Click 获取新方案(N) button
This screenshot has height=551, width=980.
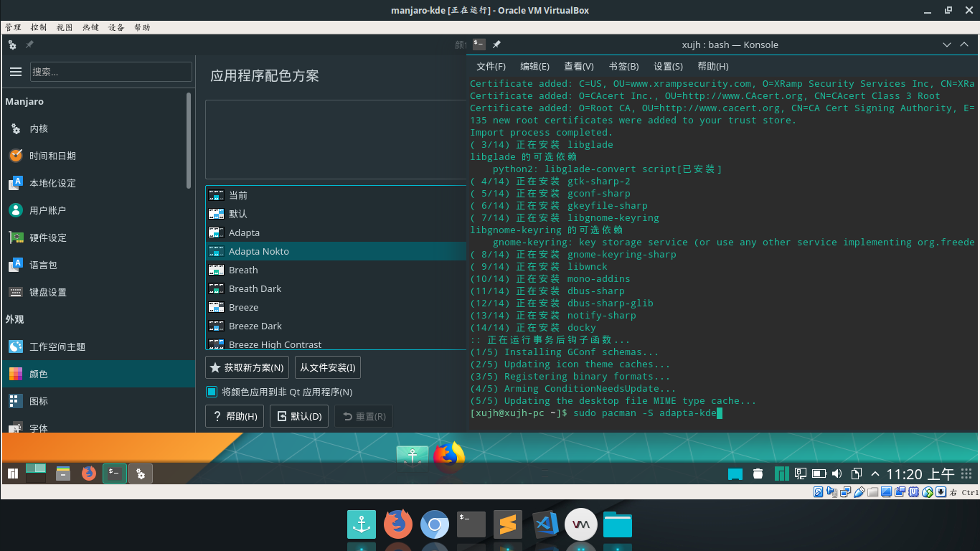pyautogui.click(x=247, y=367)
